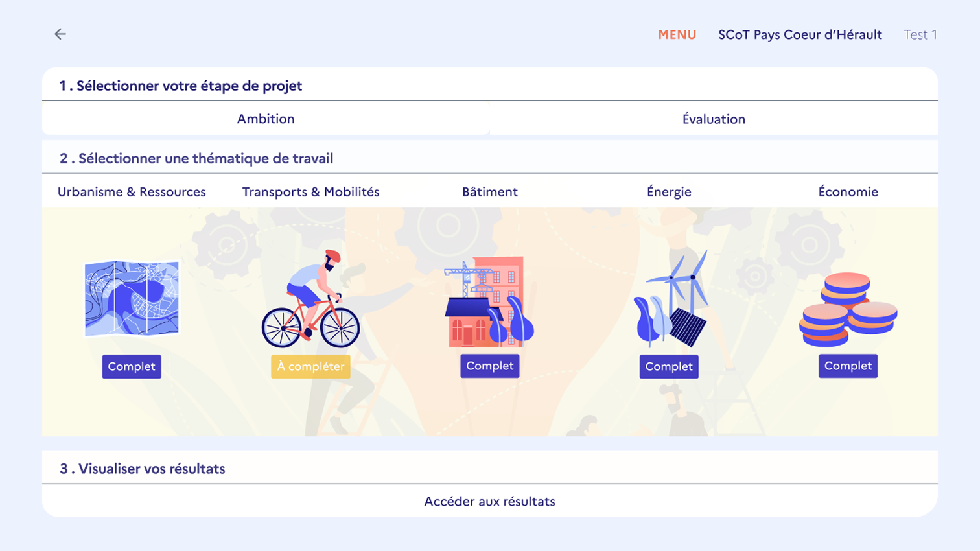This screenshot has width=980, height=551.
Task: Click the folded map illustration icon
Action: click(132, 298)
